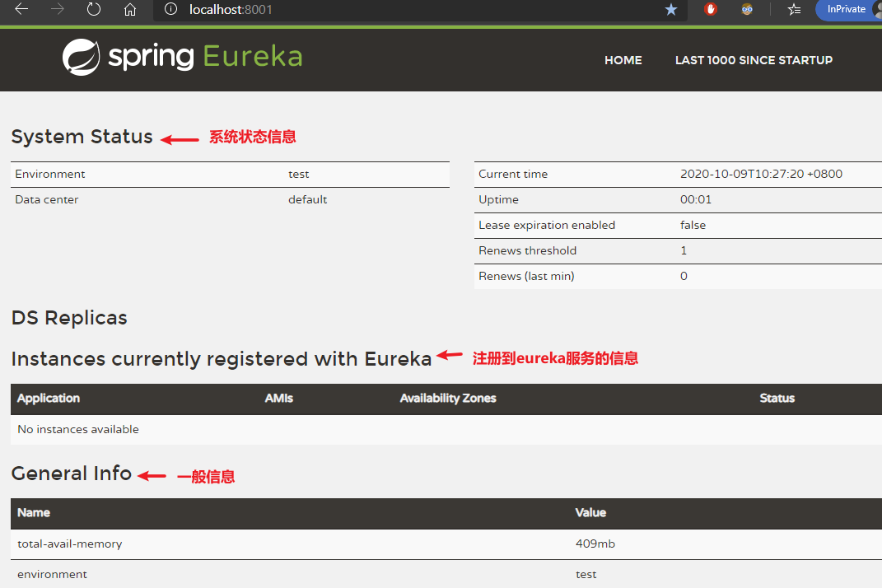Open the owl-face extension icon
The width and height of the screenshot is (882, 588).
pyautogui.click(x=747, y=9)
